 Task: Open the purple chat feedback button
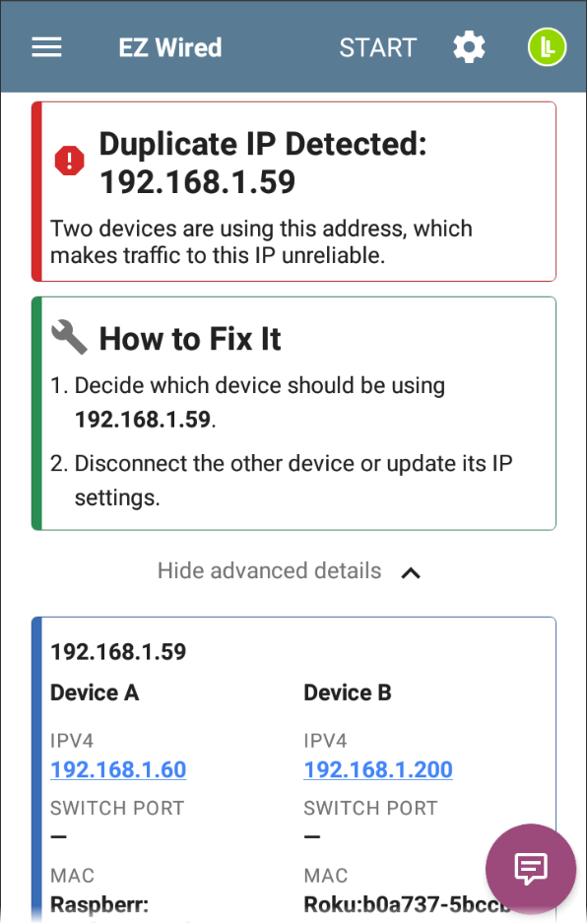point(531,869)
